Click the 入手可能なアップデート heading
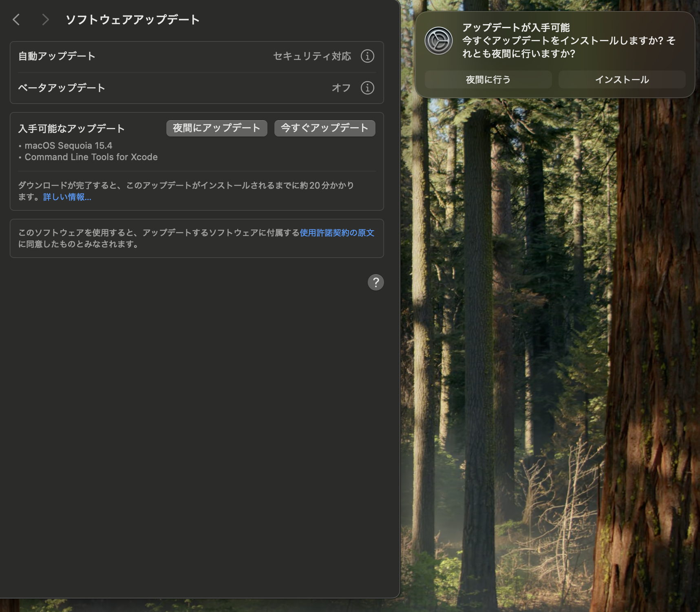 pyautogui.click(x=71, y=129)
